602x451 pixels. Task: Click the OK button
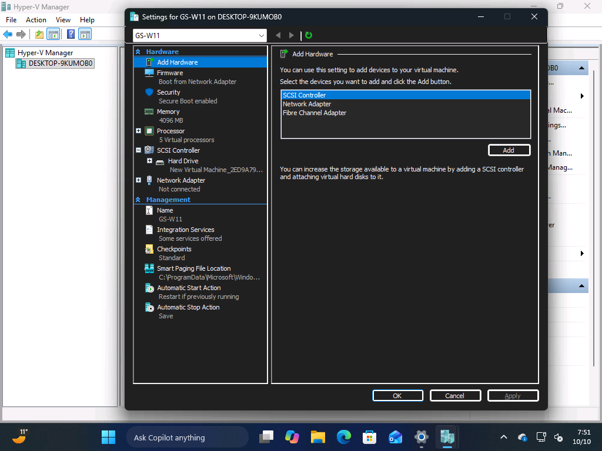click(398, 395)
